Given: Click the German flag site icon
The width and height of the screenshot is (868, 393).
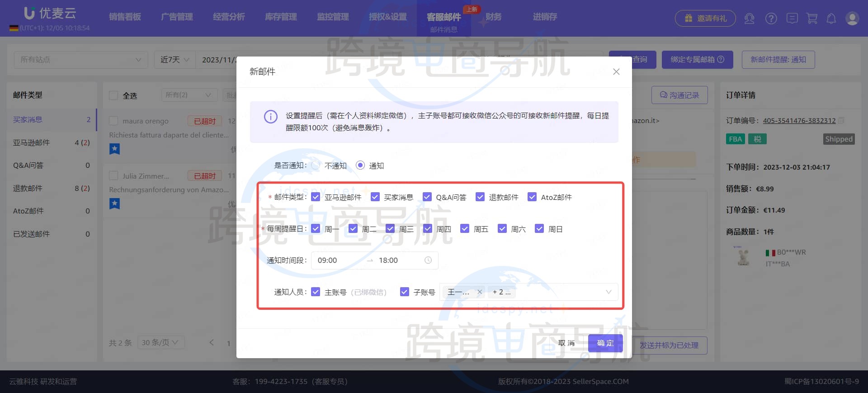Looking at the screenshot, I should [14, 28].
